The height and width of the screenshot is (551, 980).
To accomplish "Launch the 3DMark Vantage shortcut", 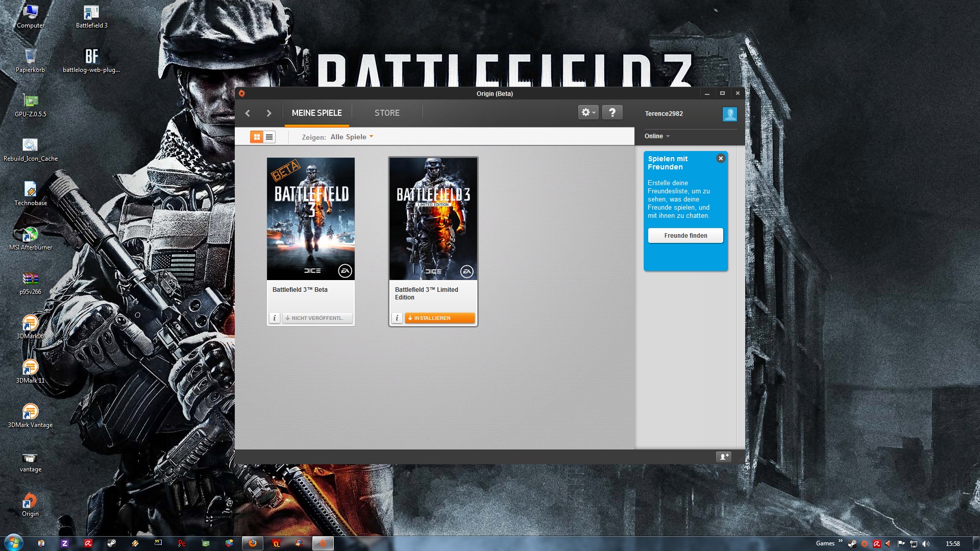I will (x=31, y=416).
